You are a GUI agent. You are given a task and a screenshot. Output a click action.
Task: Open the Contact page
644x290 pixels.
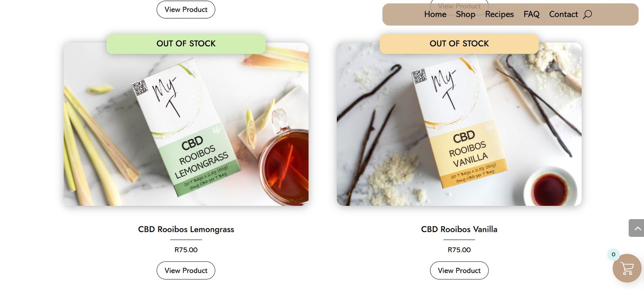(563, 14)
